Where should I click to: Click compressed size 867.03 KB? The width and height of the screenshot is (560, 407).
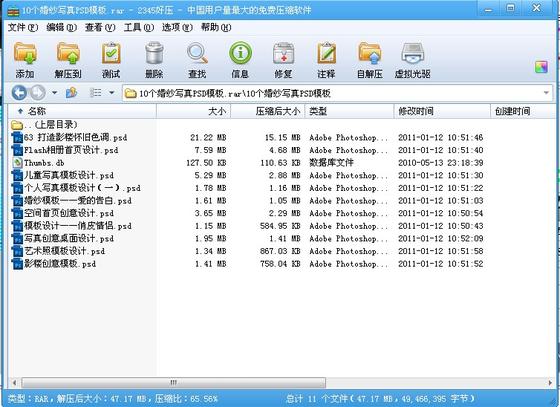(x=280, y=251)
